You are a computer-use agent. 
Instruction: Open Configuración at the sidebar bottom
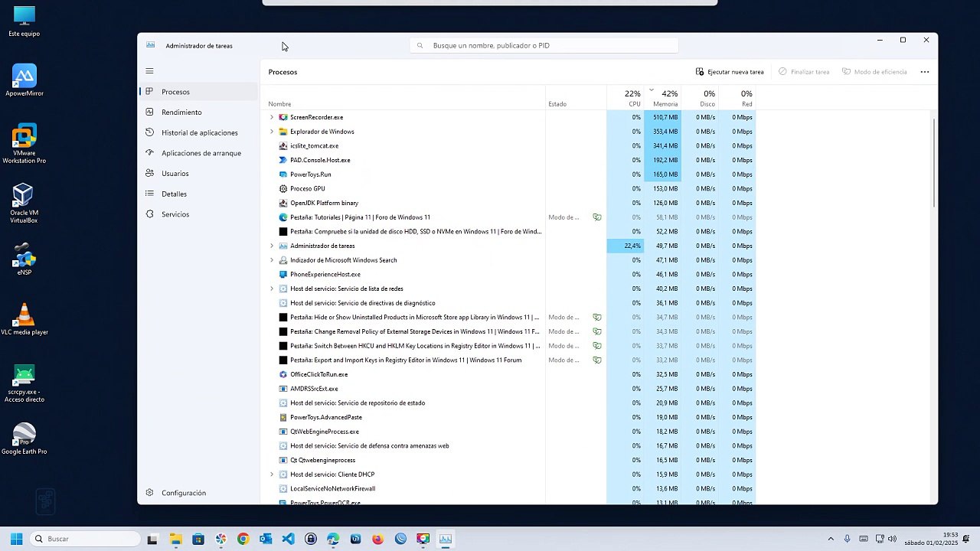[199, 493]
